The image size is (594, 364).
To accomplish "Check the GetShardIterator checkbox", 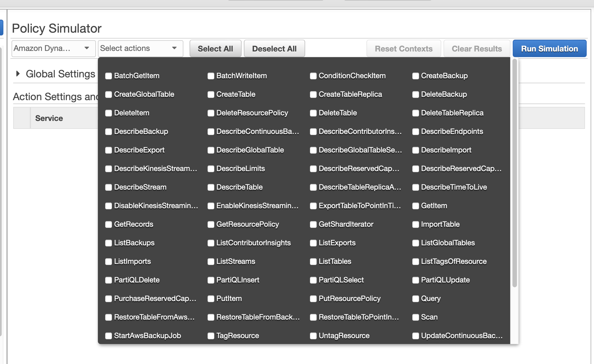I will pos(313,224).
